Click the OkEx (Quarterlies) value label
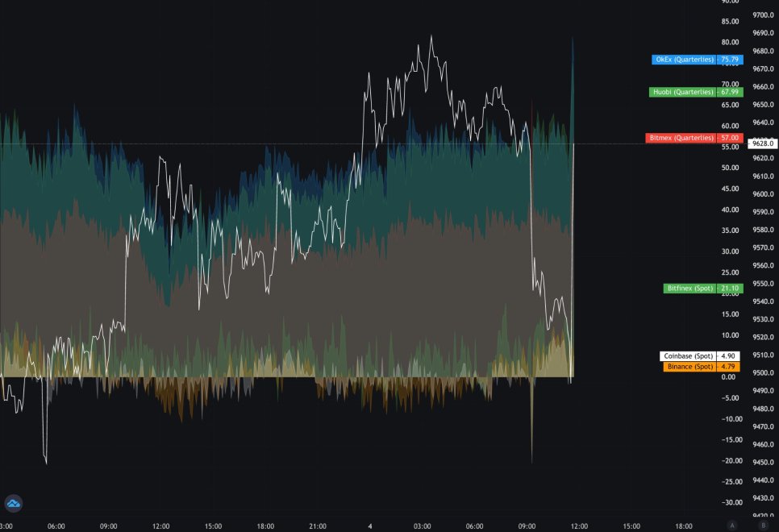 coord(695,59)
